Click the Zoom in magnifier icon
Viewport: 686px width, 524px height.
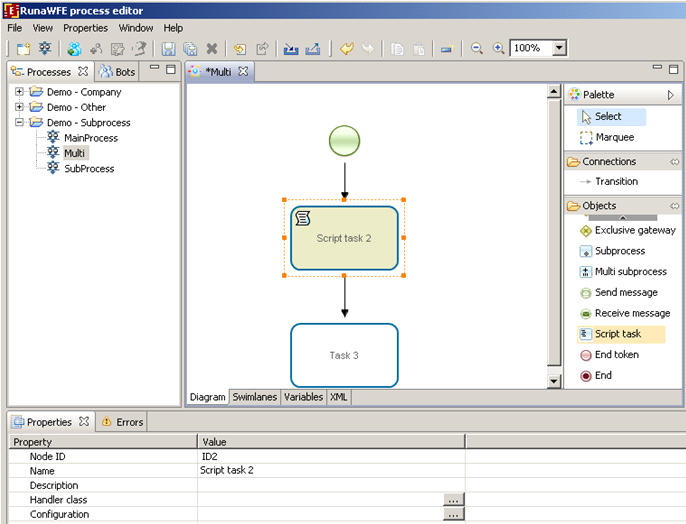click(498, 48)
